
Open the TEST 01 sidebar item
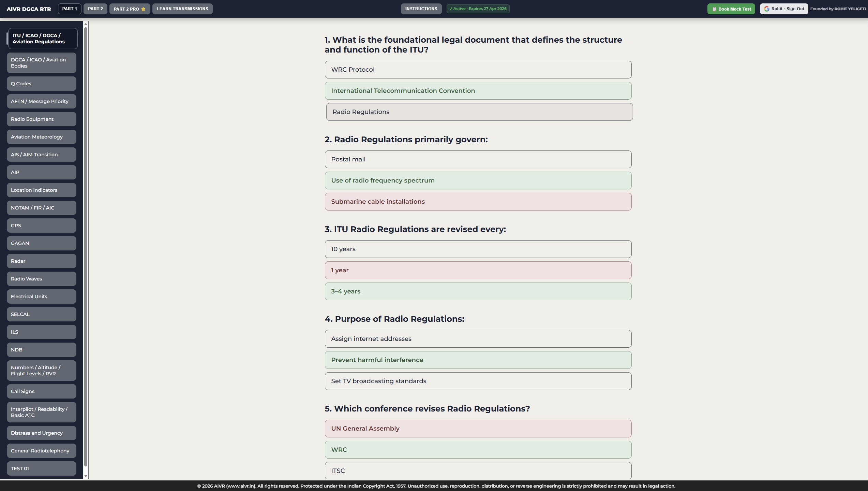pyautogui.click(x=41, y=468)
